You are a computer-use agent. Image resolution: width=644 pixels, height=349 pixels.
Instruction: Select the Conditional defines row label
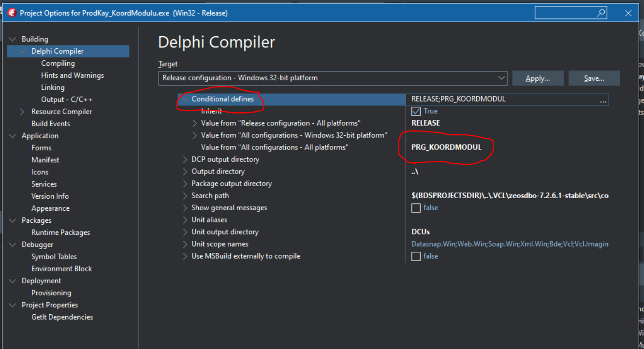pyautogui.click(x=222, y=99)
